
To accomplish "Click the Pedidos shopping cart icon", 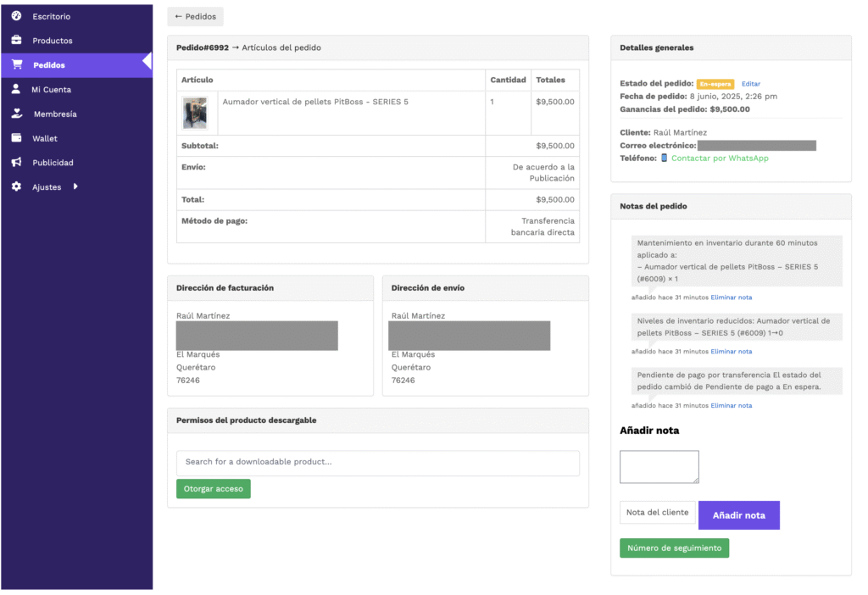I will pos(16,65).
